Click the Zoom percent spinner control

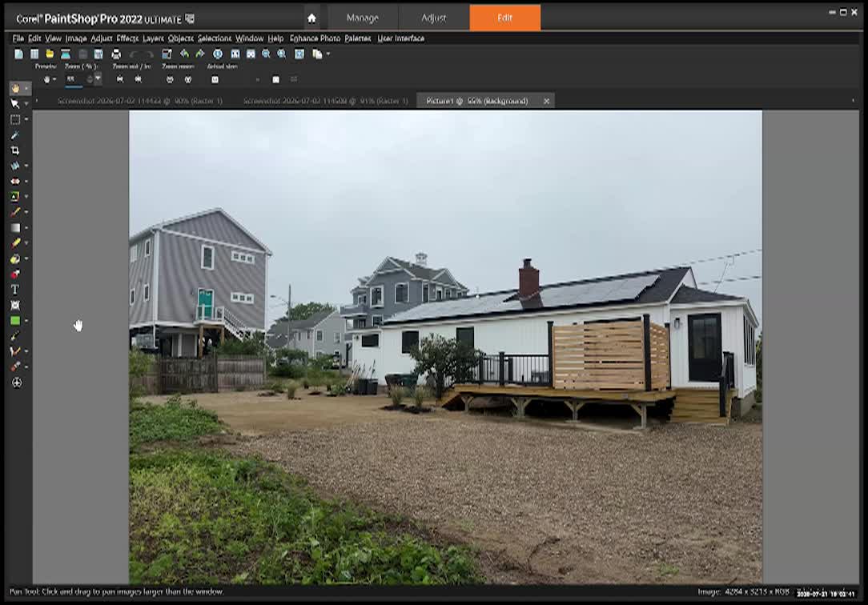[x=90, y=80]
